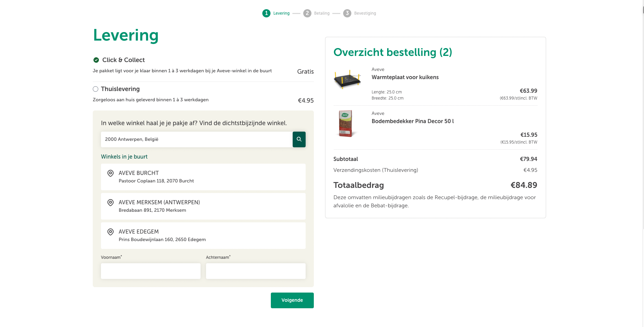Open Bodembedekker Pina Decor 50 l title
The height and width of the screenshot is (327, 644).
[413, 121]
